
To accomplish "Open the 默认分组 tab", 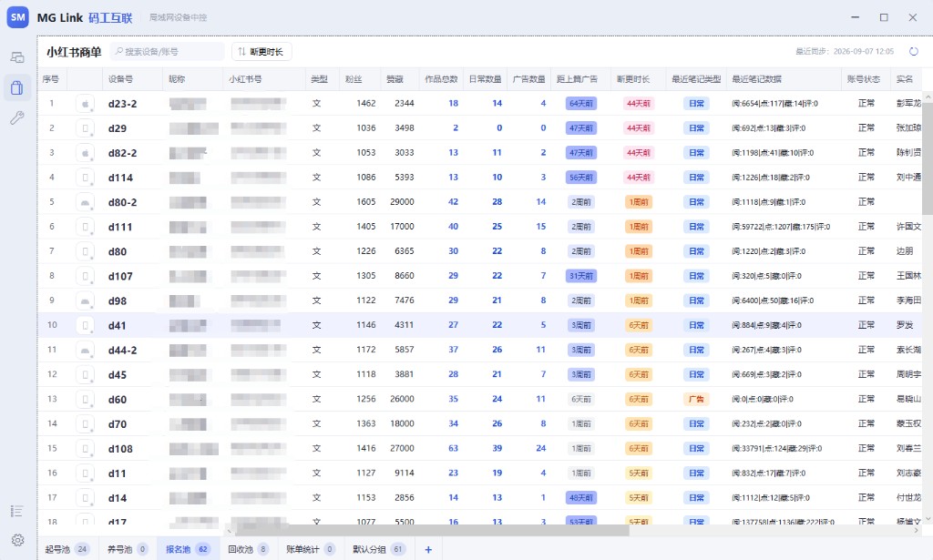I will click(x=378, y=549).
